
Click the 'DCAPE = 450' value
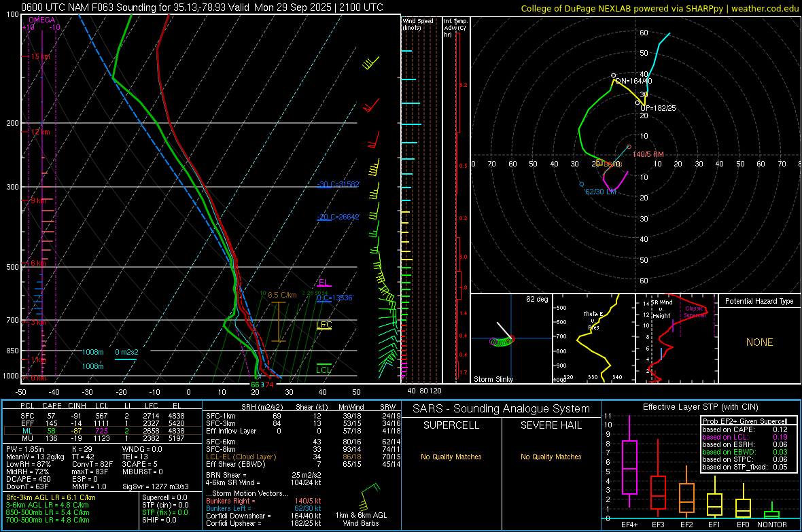coord(28,479)
